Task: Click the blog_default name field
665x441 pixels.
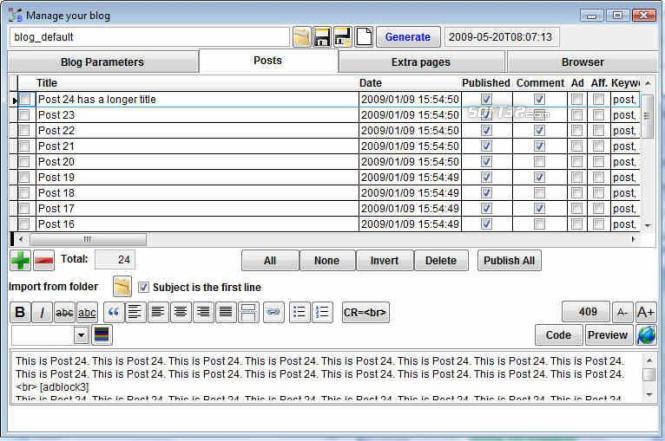Action: click(149, 37)
